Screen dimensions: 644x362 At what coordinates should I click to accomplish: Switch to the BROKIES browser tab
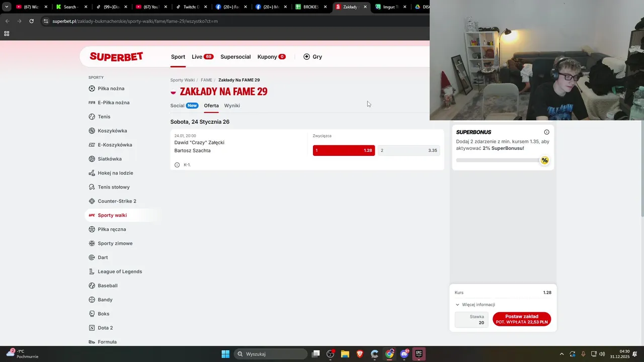[x=311, y=7]
